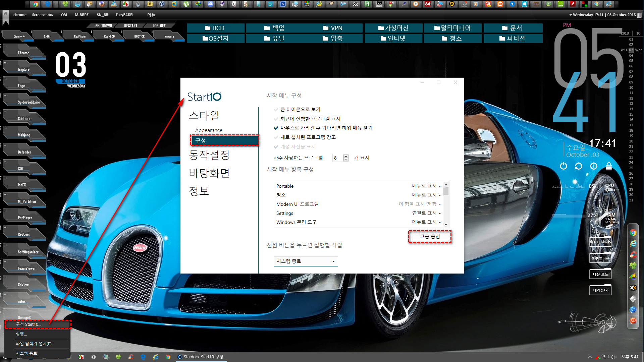Viewport: 644px width, 362px height.
Task: Click Stardock Start10 구성 taskbar button
Action: tap(201, 357)
